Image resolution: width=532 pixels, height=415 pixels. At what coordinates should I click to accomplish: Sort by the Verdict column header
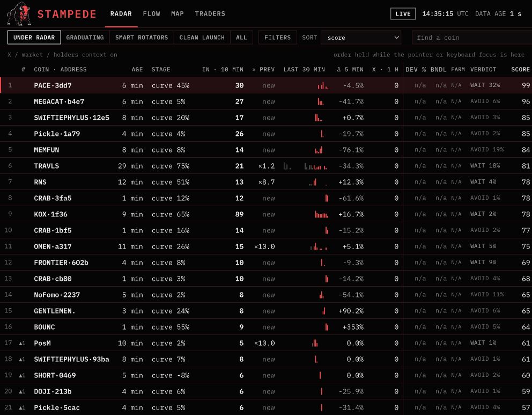tap(483, 69)
